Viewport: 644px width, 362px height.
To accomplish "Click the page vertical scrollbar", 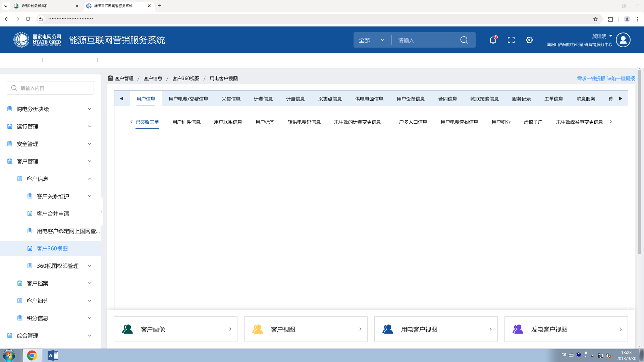I will [x=639, y=161].
